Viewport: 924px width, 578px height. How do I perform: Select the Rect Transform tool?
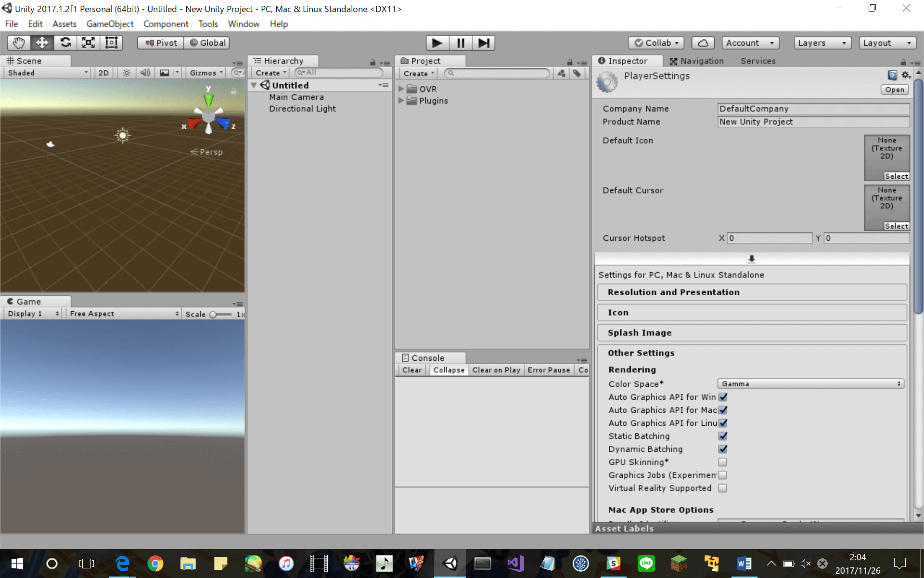[x=112, y=43]
